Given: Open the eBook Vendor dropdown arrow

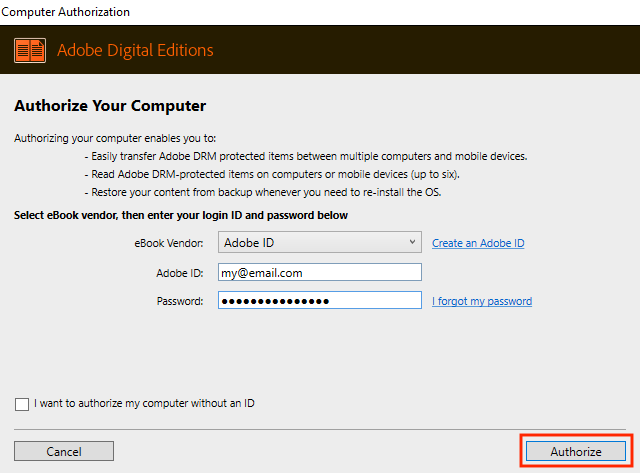Looking at the screenshot, I should pyautogui.click(x=413, y=242).
